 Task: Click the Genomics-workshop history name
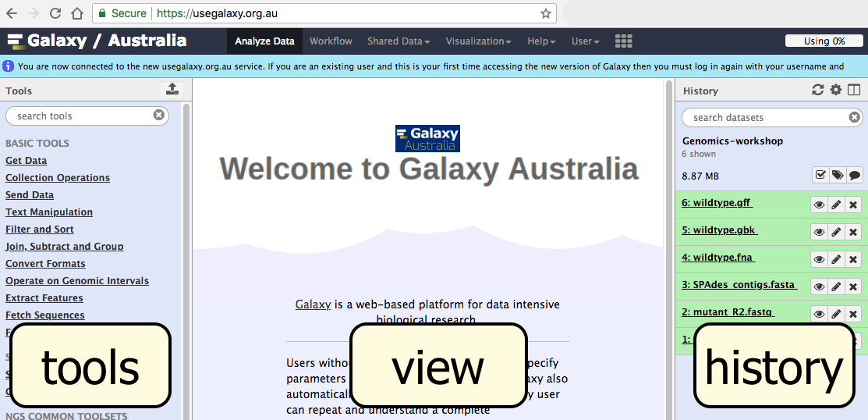(x=733, y=141)
